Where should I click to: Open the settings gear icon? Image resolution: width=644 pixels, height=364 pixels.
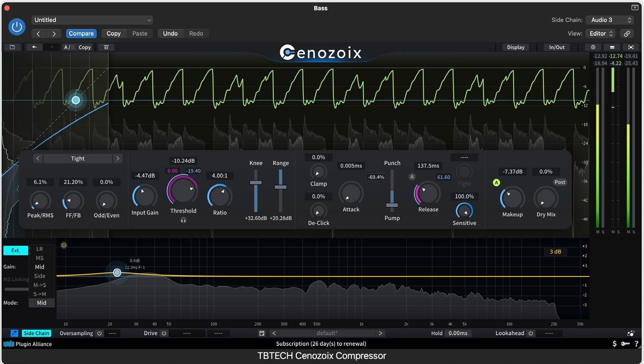[x=593, y=47]
